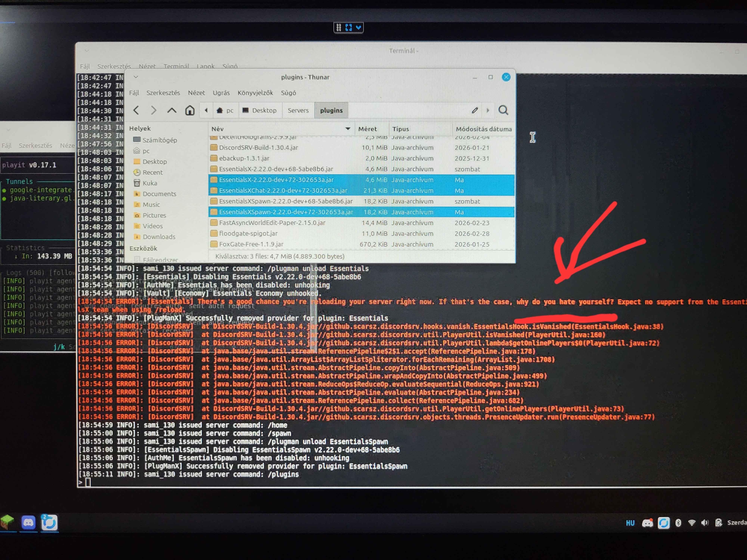Screen dimensions: 747x560
Task: Select DiscordSRV-Build-1.30.4.jar file
Action: click(x=361, y=147)
